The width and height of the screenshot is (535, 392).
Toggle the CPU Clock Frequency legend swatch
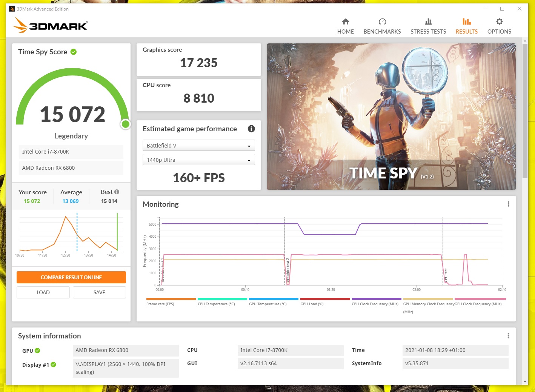click(377, 299)
